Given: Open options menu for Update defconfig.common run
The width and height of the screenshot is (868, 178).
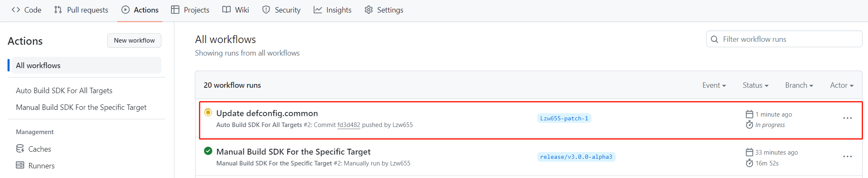Looking at the screenshot, I should pos(847,118).
